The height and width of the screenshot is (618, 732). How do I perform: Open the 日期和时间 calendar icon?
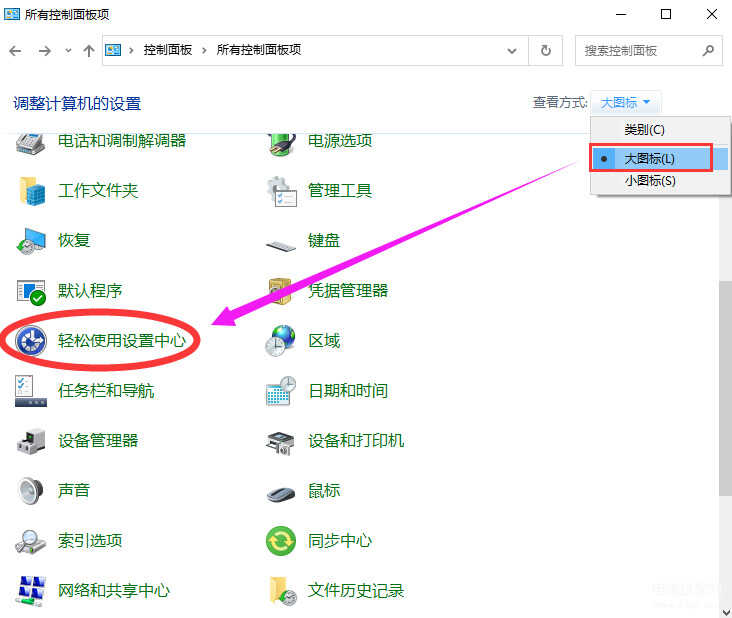tap(281, 391)
